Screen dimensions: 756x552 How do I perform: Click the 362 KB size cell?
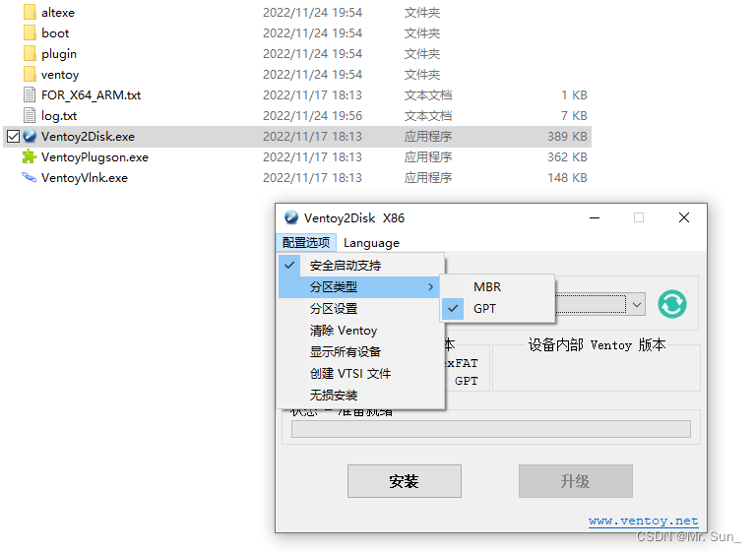567,157
